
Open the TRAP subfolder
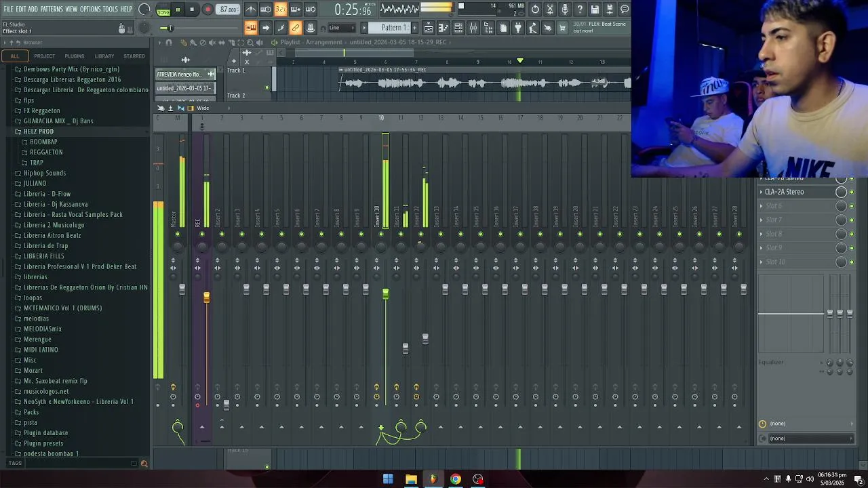pyautogui.click(x=37, y=163)
